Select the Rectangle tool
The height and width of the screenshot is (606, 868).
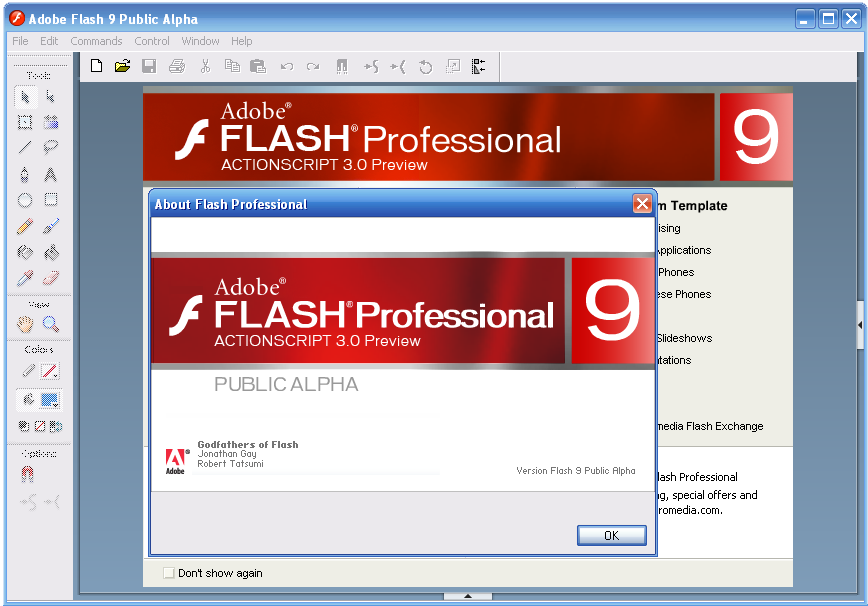pos(50,200)
